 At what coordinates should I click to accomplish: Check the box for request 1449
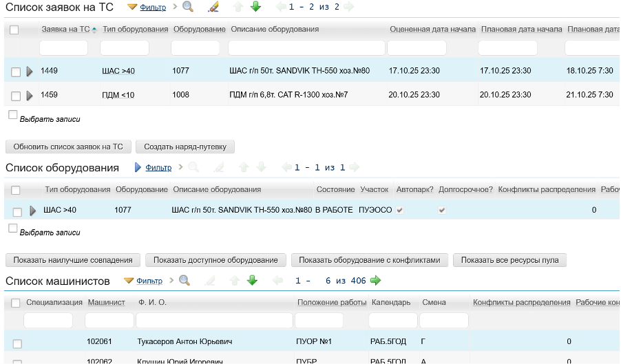16,72
